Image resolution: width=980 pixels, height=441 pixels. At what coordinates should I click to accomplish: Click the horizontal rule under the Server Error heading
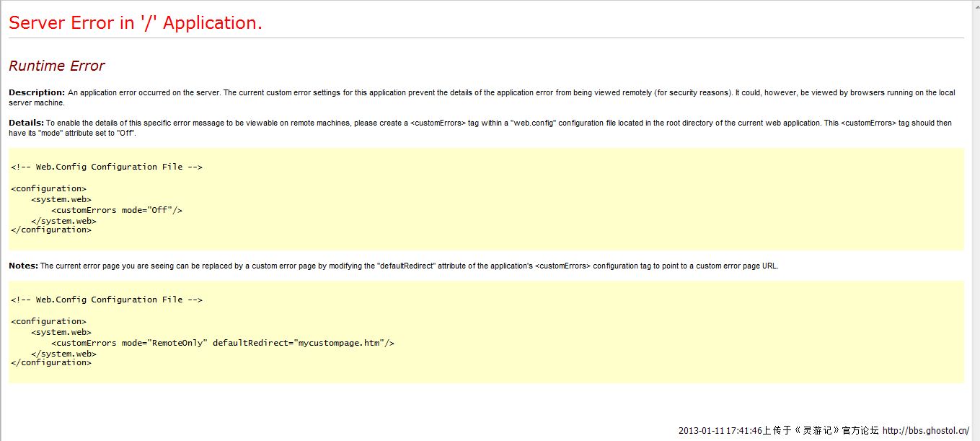coord(486,38)
